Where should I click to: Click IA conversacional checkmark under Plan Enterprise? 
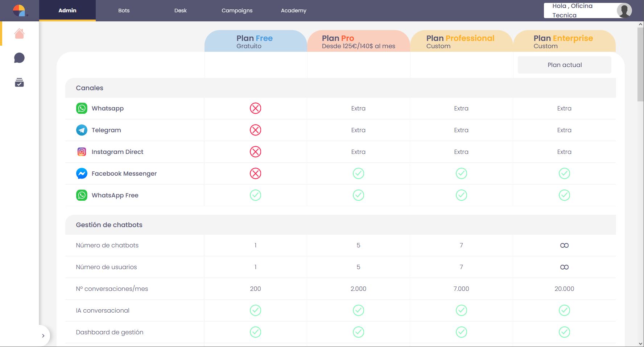point(564,310)
